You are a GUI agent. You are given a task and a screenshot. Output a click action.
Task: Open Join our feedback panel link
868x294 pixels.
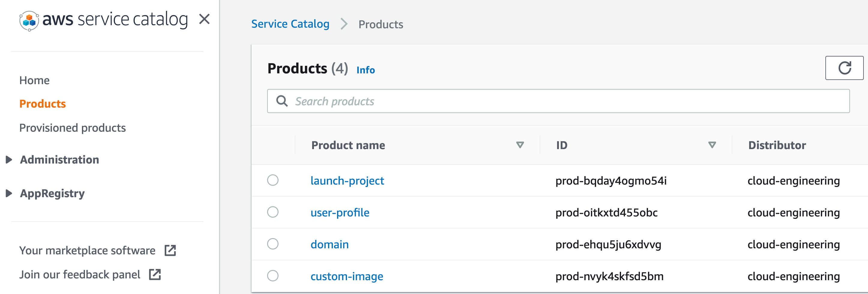pos(80,274)
